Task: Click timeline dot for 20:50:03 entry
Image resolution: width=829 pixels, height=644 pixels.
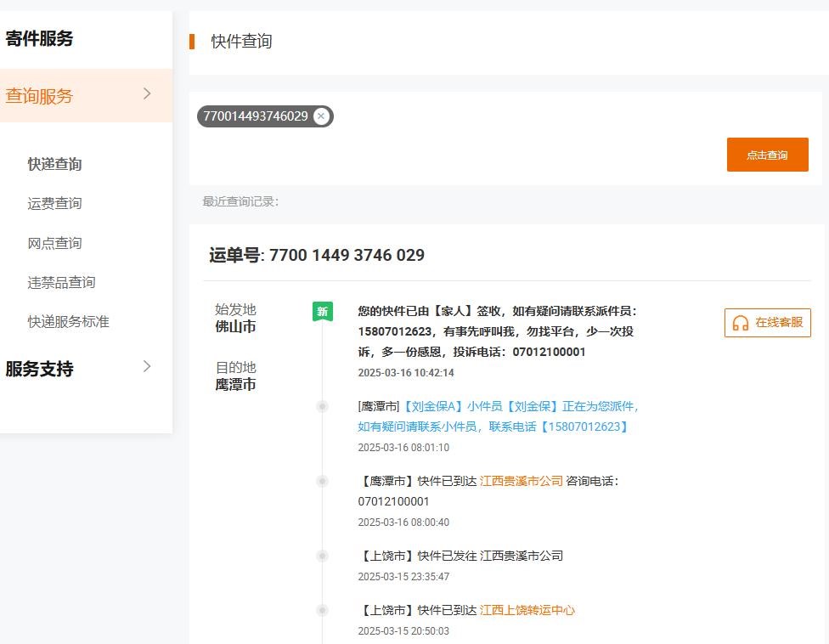Action: pos(322,610)
